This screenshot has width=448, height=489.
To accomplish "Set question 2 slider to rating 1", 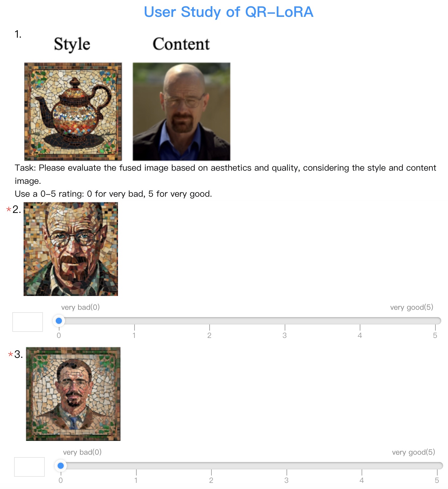I will [134, 321].
